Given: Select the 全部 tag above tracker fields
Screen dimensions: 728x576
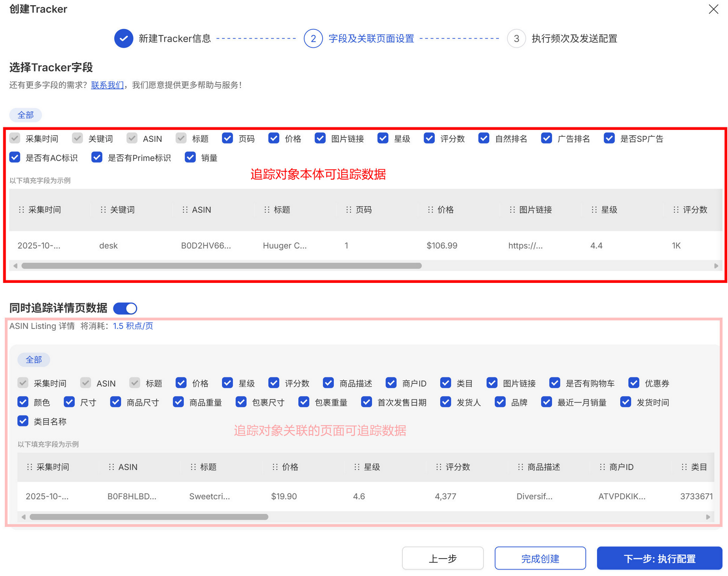Looking at the screenshot, I should click(26, 115).
